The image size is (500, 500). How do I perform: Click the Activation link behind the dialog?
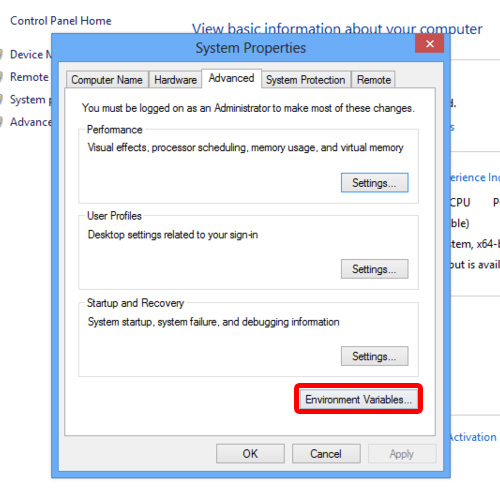click(473, 437)
